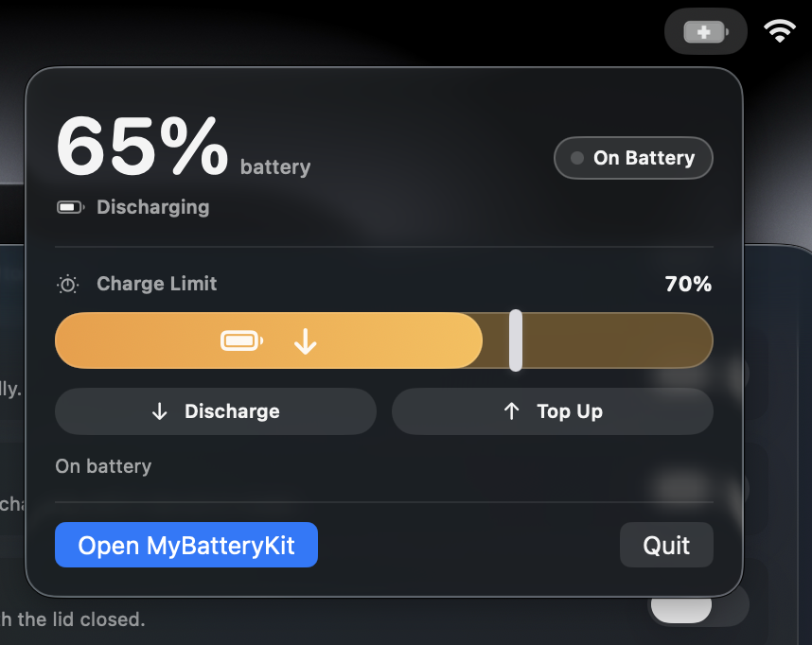Quit the MyBatteryKit app
Screen dimensions: 812x645
[666, 545]
